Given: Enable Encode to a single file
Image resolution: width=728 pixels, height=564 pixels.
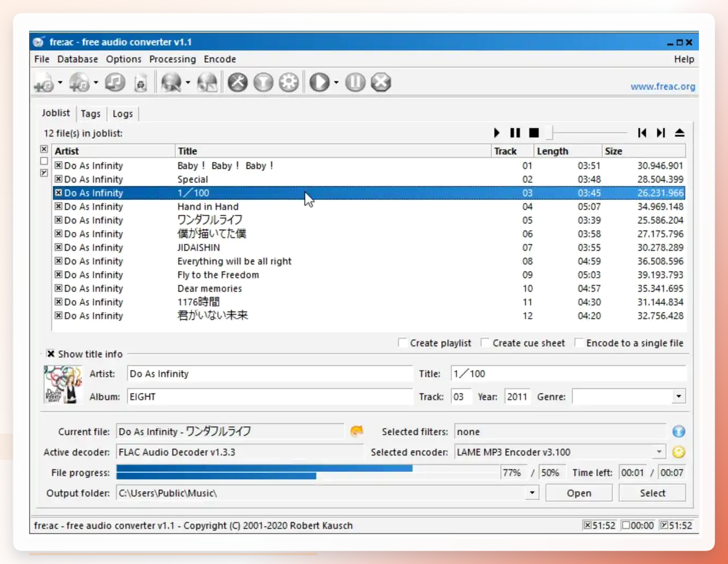Looking at the screenshot, I should pos(578,343).
